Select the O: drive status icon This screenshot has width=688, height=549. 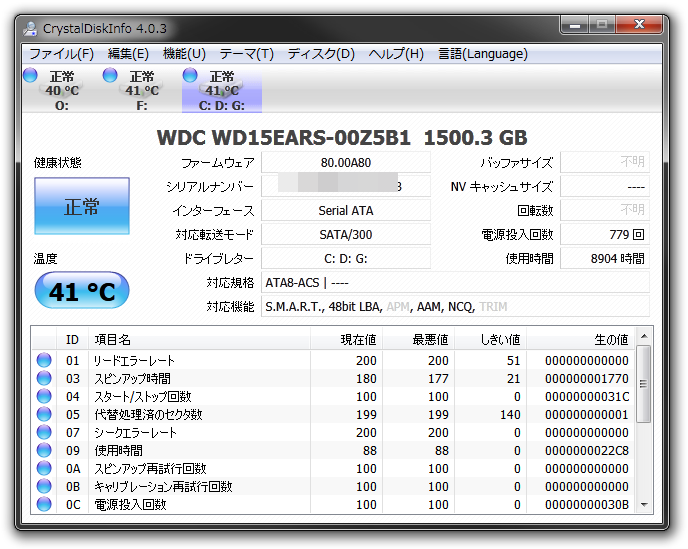30,75
